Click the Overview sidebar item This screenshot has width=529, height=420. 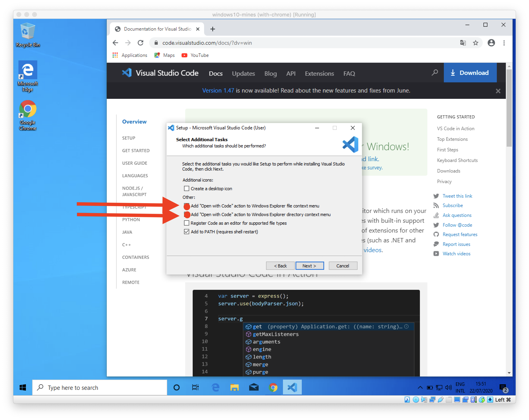tap(134, 122)
